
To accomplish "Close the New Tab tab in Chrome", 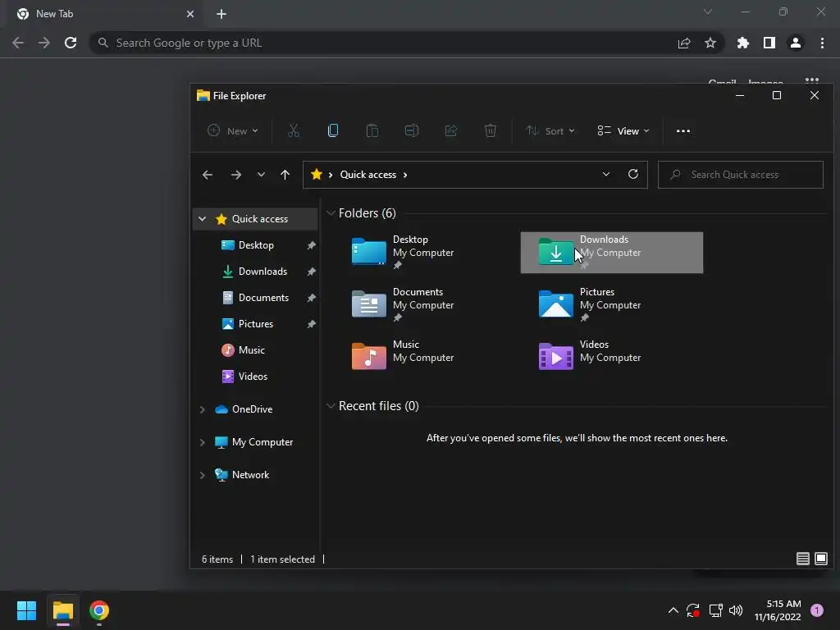I will coord(190,14).
